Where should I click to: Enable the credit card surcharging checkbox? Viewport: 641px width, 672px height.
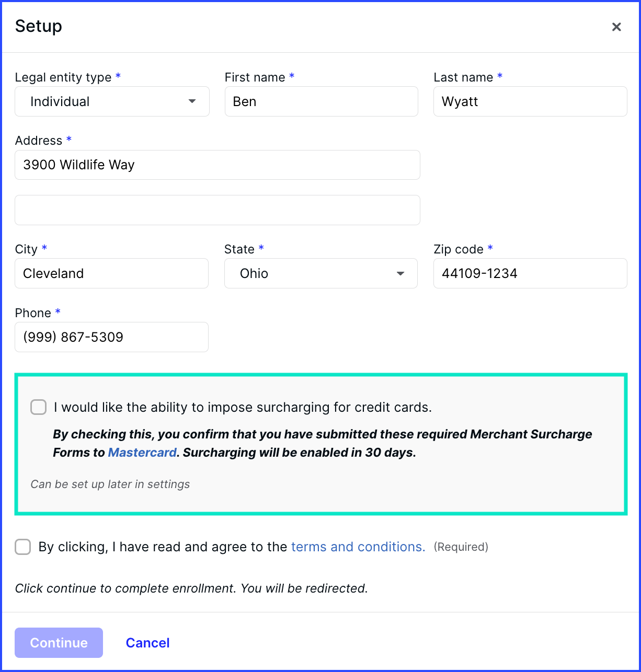(x=38, y=407)
